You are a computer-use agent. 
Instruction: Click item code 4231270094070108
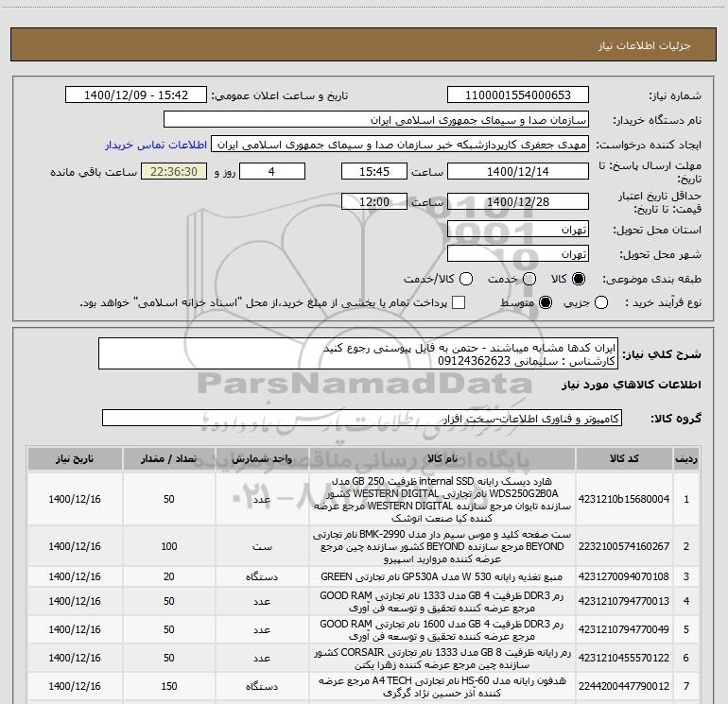tap(624, 576)
